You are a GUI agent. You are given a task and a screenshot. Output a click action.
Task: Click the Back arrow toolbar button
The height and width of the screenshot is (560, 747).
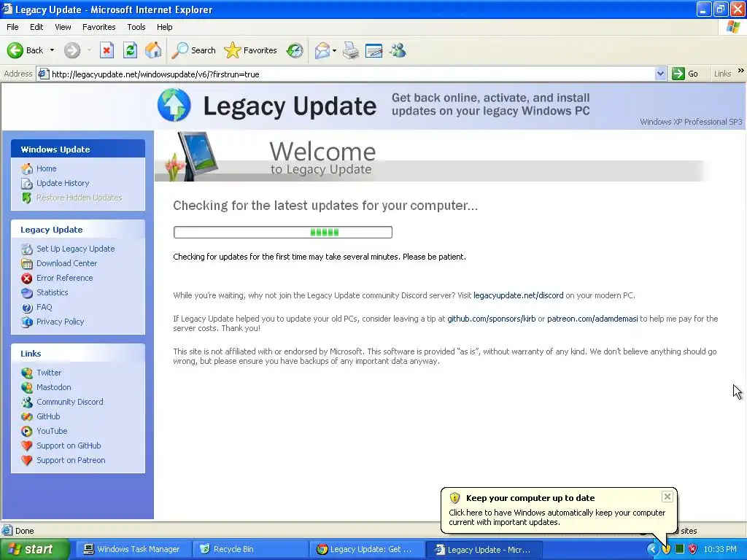(25, 50)
